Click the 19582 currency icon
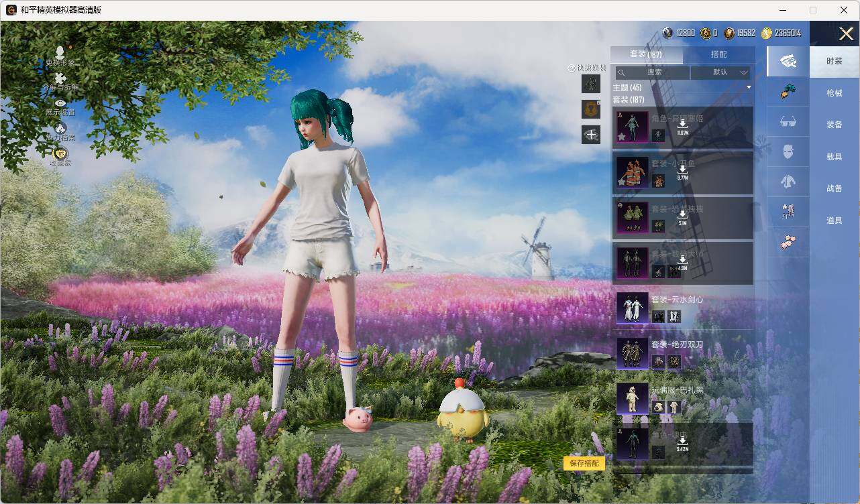This screenshot has height=504, width=860. [x=729, y=33]
